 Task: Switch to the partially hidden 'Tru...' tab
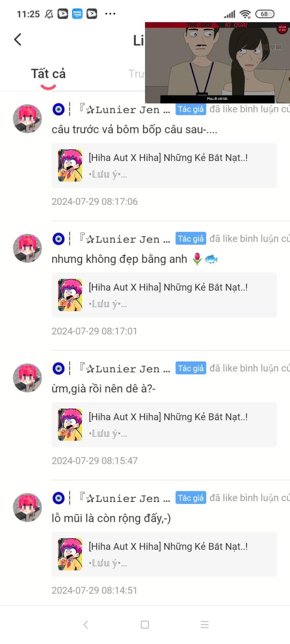click(136, 74)
